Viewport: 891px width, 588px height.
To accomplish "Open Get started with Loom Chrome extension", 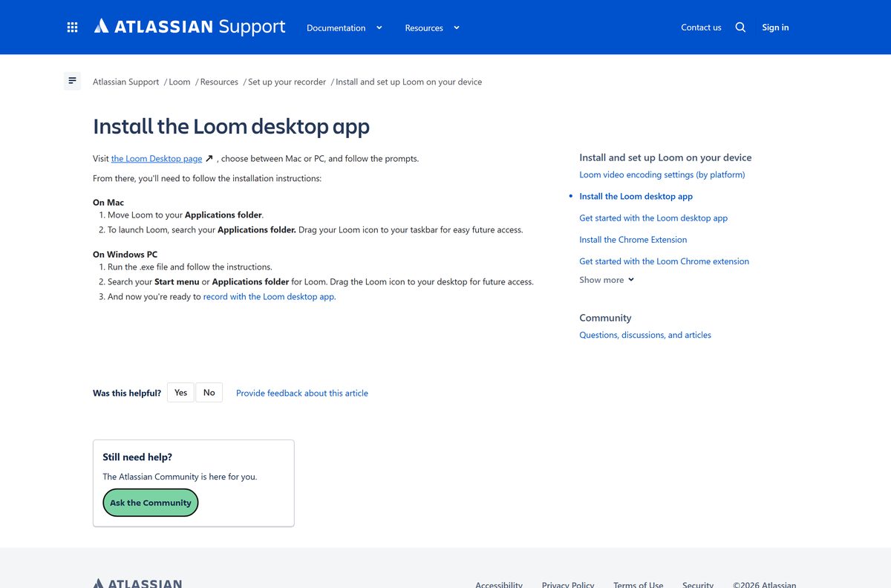I will 664,261.
